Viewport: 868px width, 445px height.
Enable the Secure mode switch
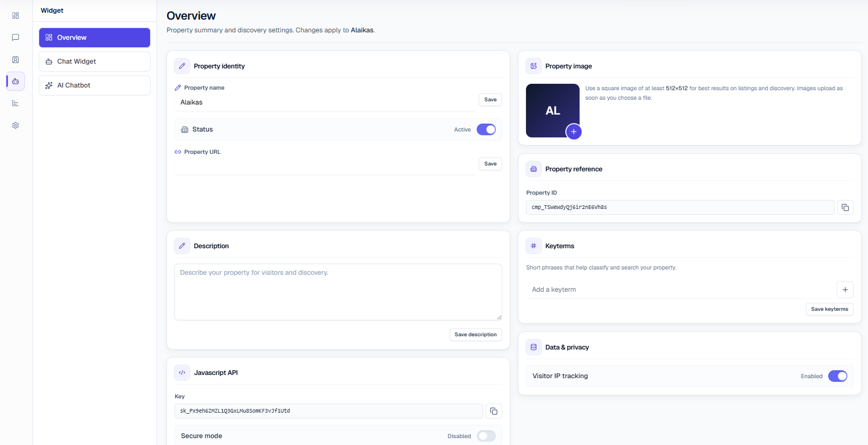486,436
